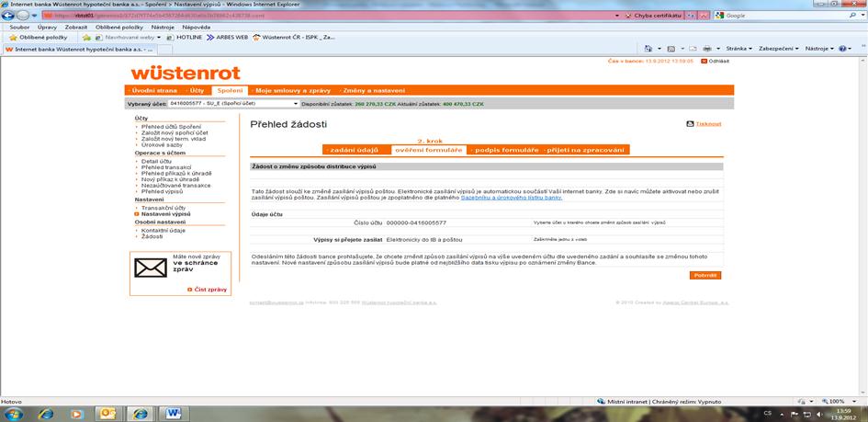
Task: Open Sazebníku a úrokového lístku banky link
Action: click(x=512, y=198)
